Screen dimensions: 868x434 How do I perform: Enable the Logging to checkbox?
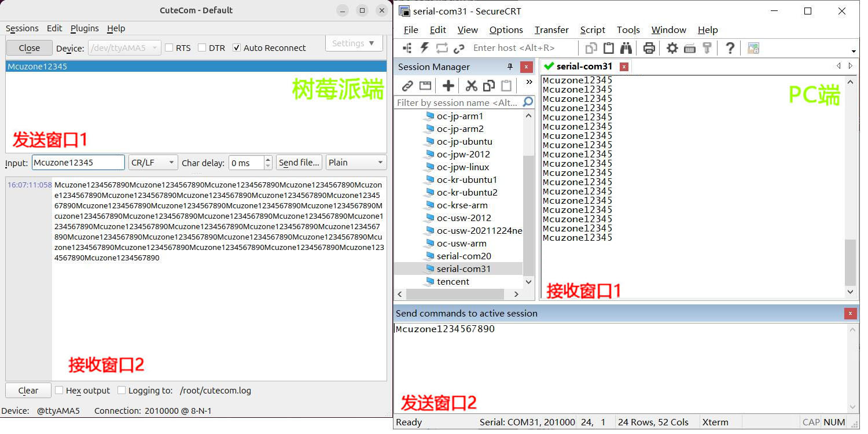click(x=122, y=391)
